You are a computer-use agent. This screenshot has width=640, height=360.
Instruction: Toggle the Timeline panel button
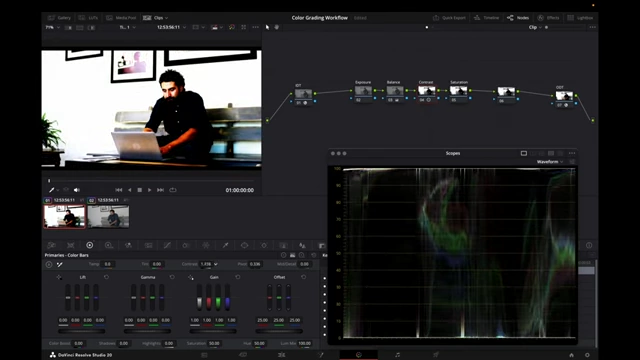point(487,18)
